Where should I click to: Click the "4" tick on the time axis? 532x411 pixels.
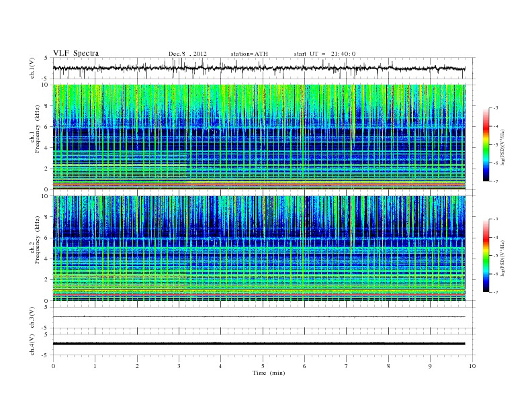220,366
